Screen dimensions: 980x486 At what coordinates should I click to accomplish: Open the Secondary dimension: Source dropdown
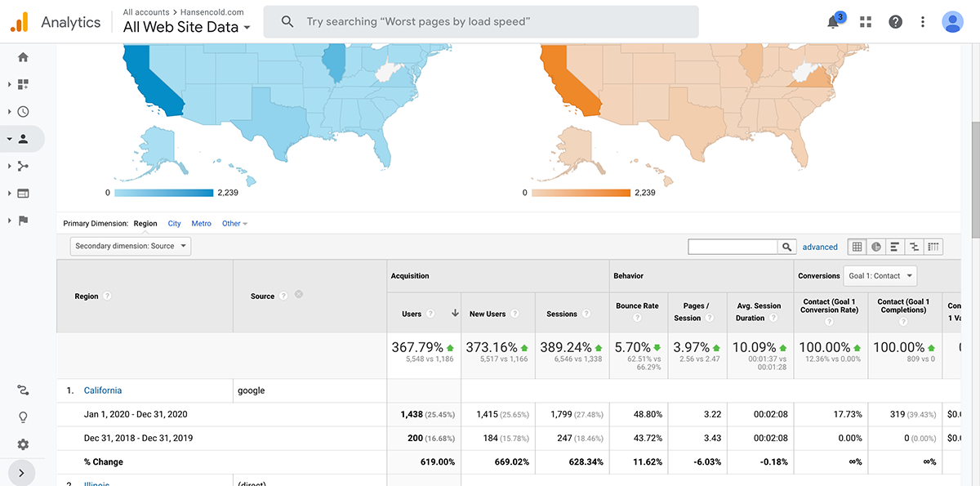131,246
